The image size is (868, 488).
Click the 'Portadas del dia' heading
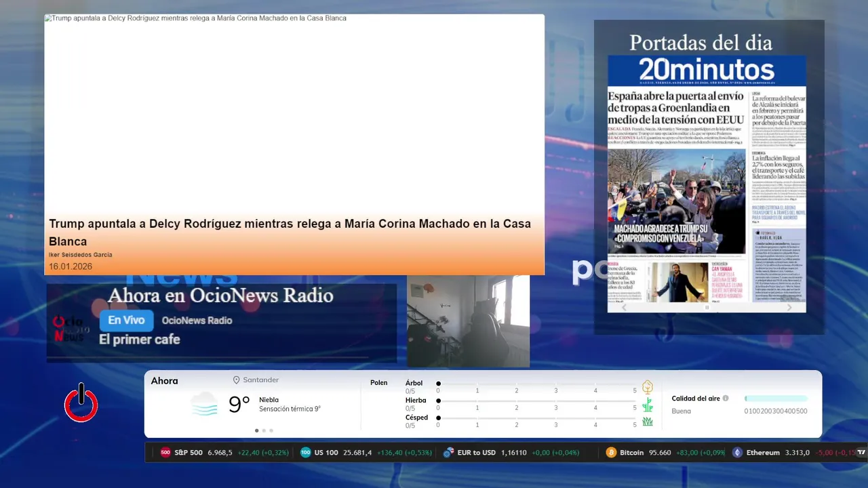(x=701, y=43)
